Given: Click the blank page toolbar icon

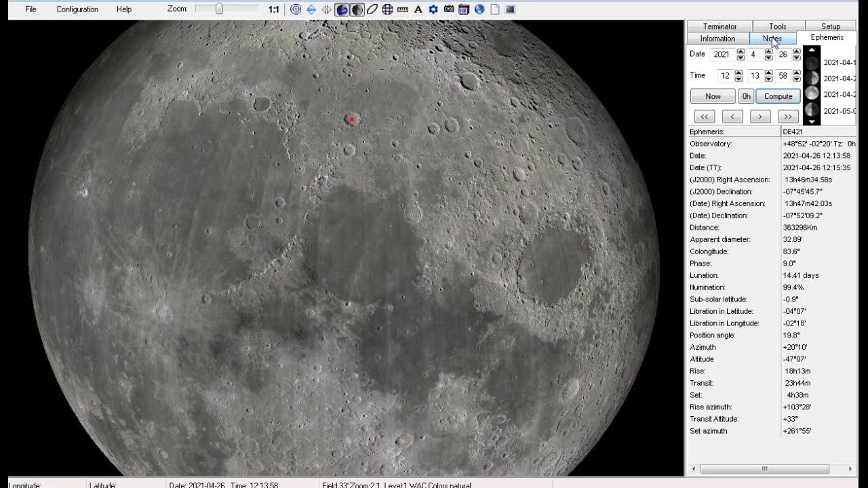Looking at the screenshot, I should point(495,9).
